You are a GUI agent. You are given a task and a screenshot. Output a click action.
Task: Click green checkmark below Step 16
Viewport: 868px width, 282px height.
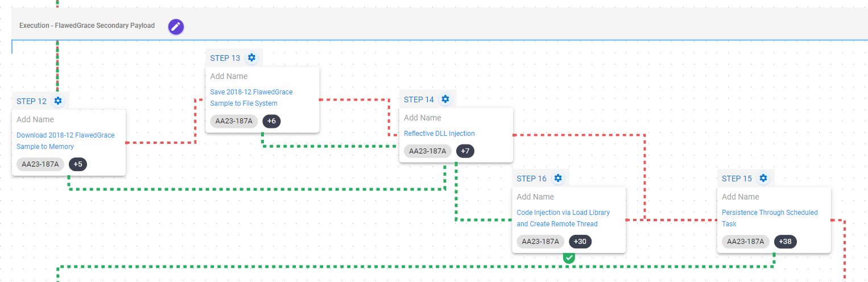(x=569, y=258)
